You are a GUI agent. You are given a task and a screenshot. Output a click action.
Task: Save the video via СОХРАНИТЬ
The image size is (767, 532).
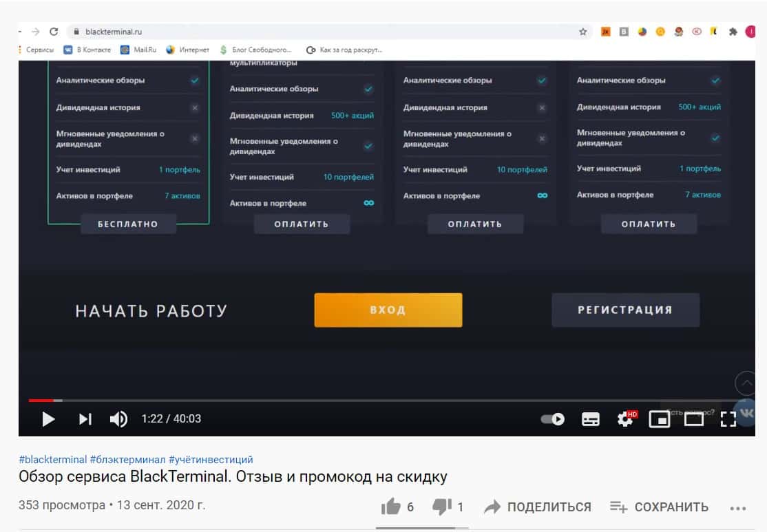pyautogui.click(x=659, y=507)
